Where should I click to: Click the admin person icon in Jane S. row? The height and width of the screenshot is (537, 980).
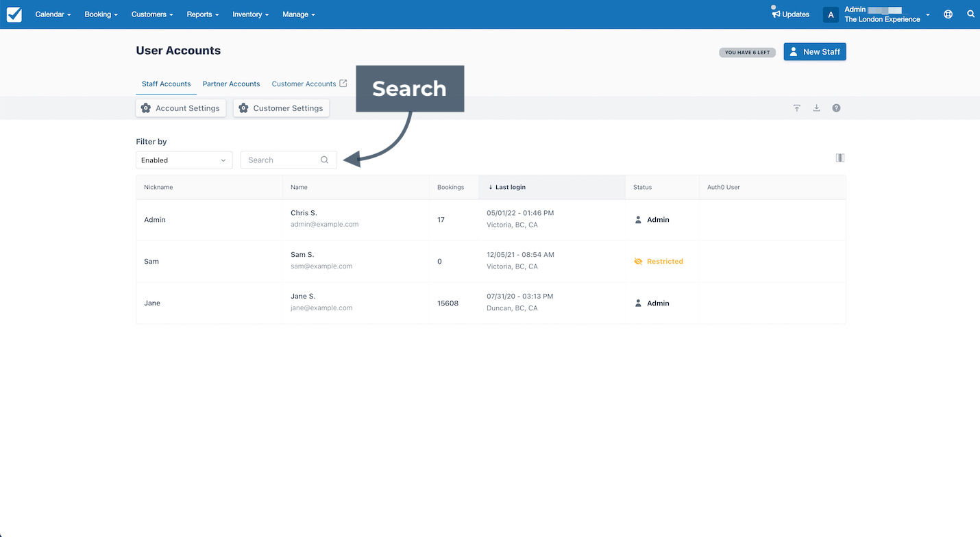638,303
